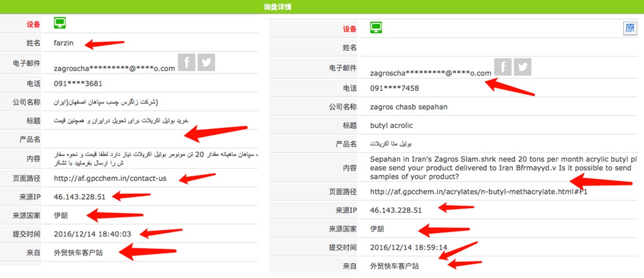Image resolution: width=644 pixels, height=278 pixels.
Task: Click the name value farzin
Action: point(63,43)
